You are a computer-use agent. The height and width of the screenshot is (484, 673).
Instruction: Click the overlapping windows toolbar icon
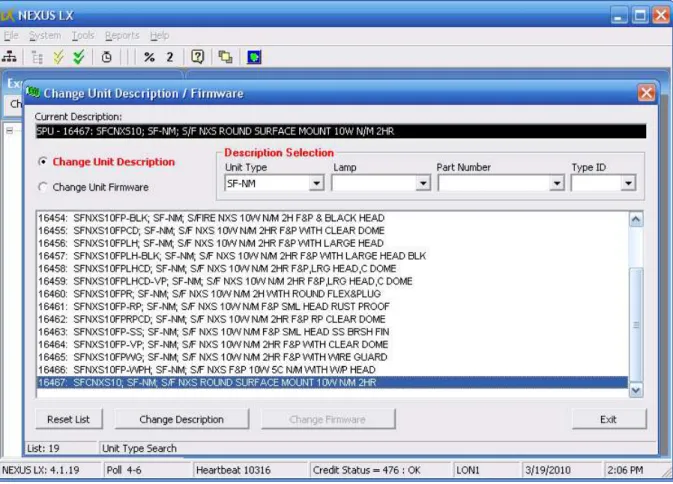click(x=225, y=57)
